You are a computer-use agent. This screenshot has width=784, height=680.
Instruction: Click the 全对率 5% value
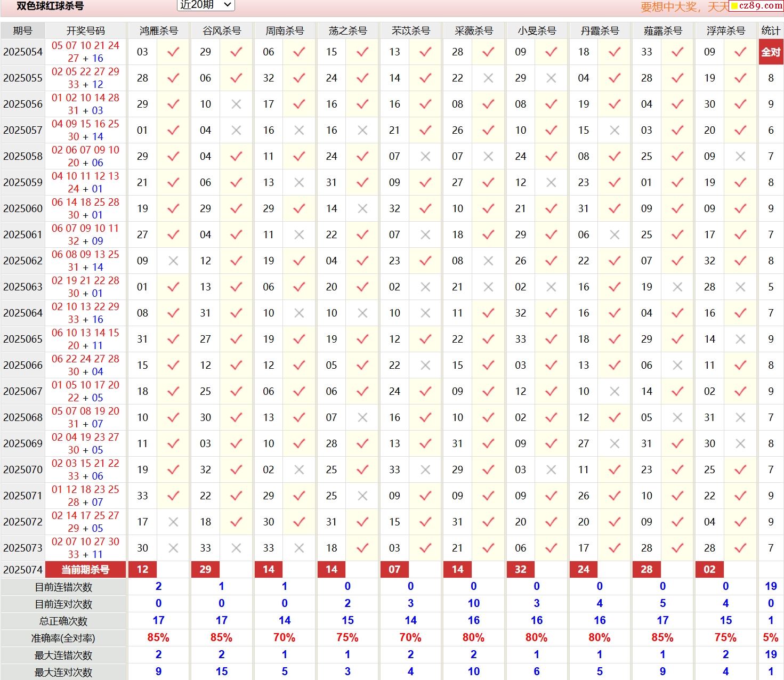[x=771, y=638]
